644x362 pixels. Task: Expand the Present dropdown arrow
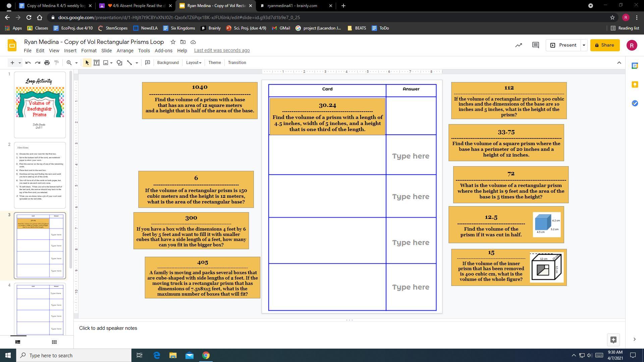coord(584,45)
